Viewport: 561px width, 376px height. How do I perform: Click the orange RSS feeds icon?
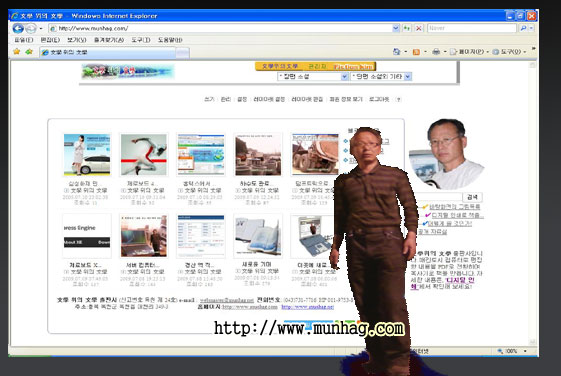[416, 52]
